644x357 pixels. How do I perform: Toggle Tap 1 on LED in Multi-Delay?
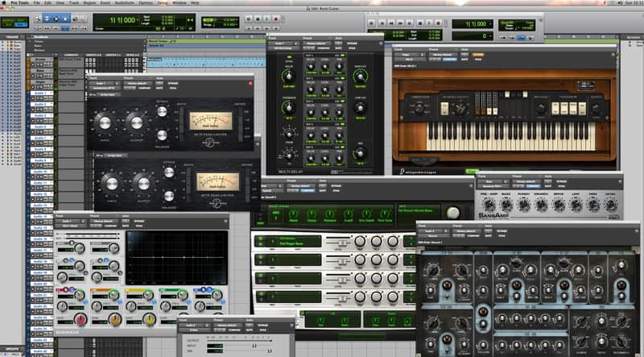pos(342,55)
